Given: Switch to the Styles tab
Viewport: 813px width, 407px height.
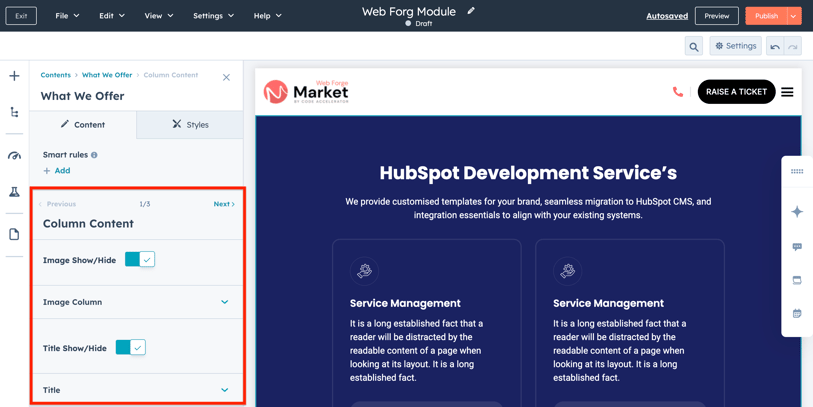Looking at the screenshot, I should (x=190, y=125).
